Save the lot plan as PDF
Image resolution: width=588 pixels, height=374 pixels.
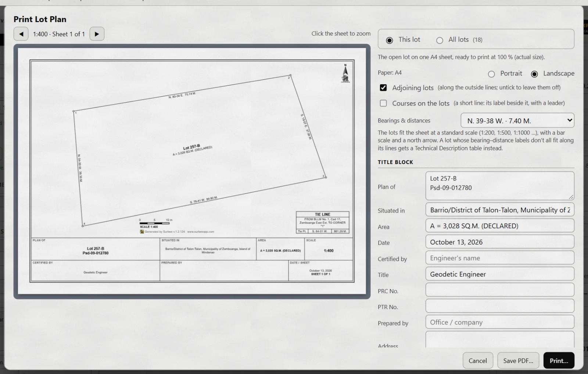pos(518,360)
